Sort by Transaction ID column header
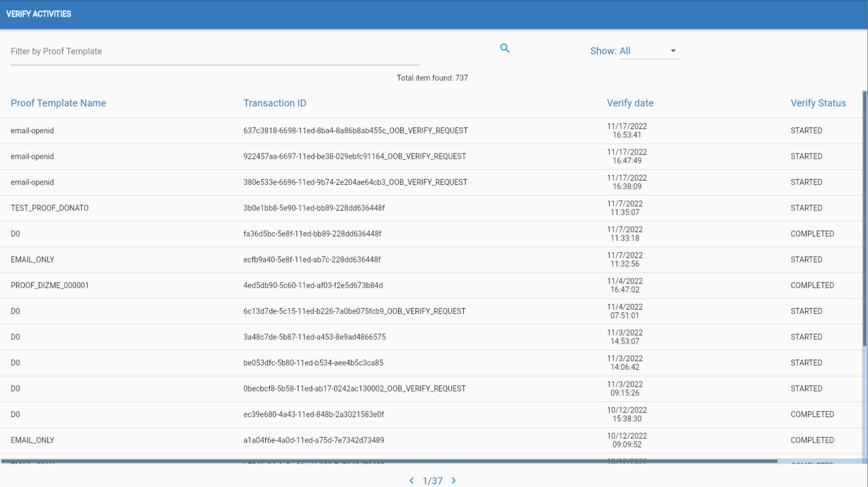 pos(275,103)
